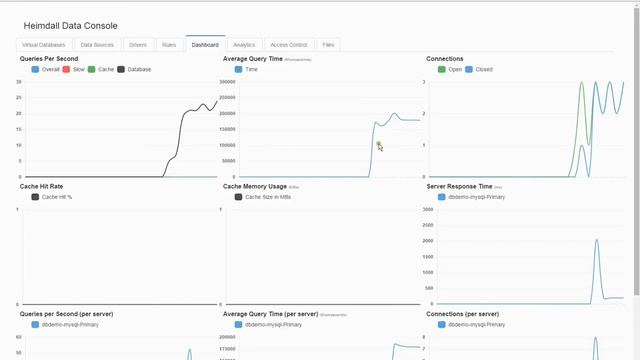Open the Analytics tab
The width and height of the screenshot is (640, 360).
pos(244,45)
